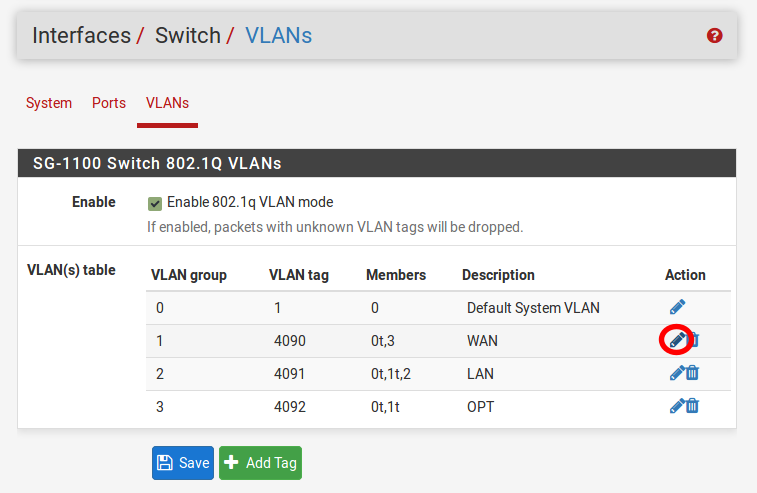Edit the WAN VLAN 4090 entry
This screenshot has height=493, width=757.
tap(677, 340)
